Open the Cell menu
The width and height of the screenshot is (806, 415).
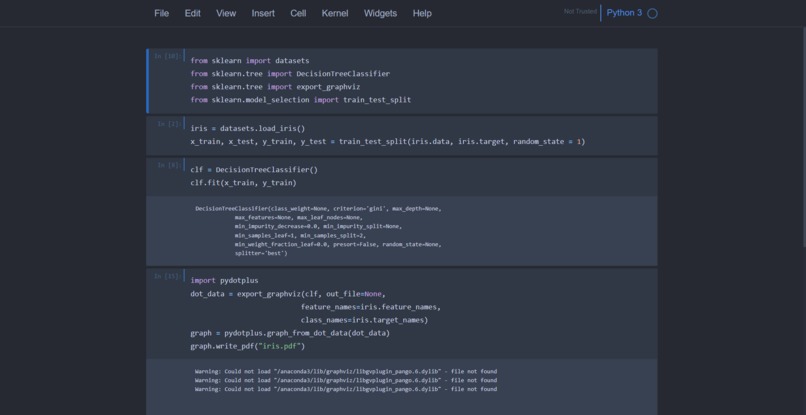(x=298, y=13)
